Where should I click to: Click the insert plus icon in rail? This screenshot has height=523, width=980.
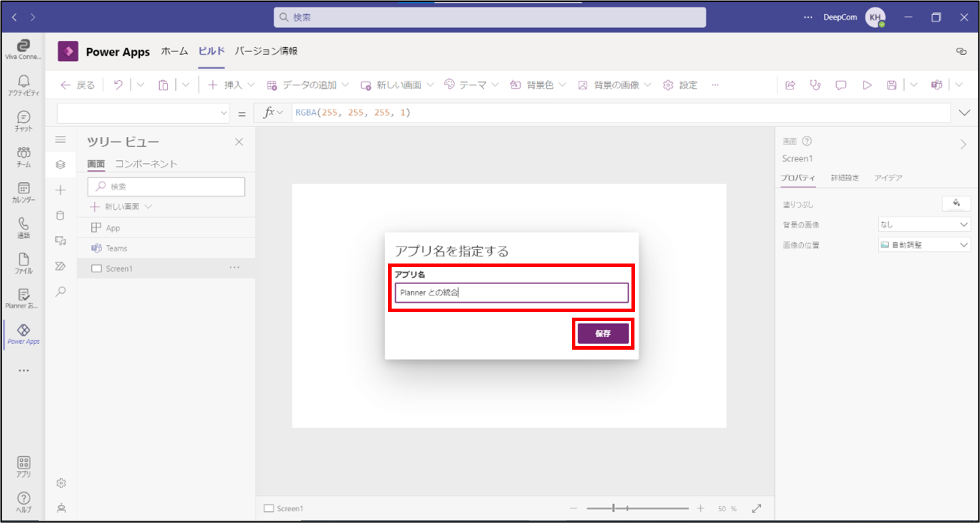point(61,190)
